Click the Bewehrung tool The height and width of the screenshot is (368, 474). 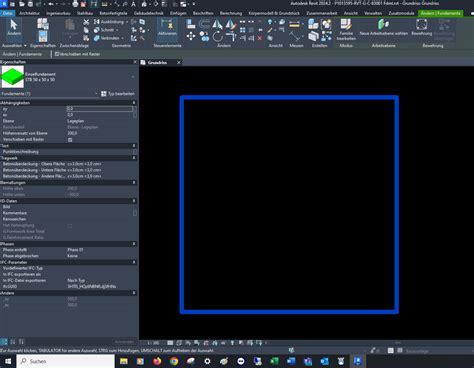point(421,27)
